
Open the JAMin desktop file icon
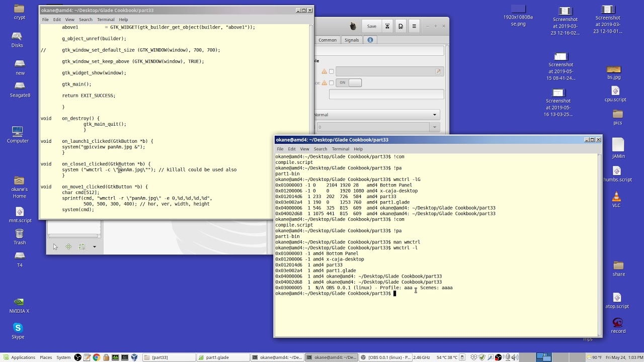[x=618, y=148]
